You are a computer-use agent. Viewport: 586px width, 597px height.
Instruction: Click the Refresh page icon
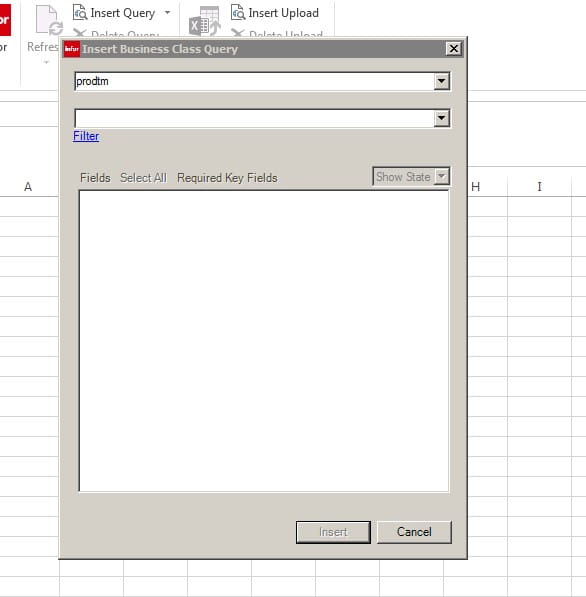click(49, 20)
